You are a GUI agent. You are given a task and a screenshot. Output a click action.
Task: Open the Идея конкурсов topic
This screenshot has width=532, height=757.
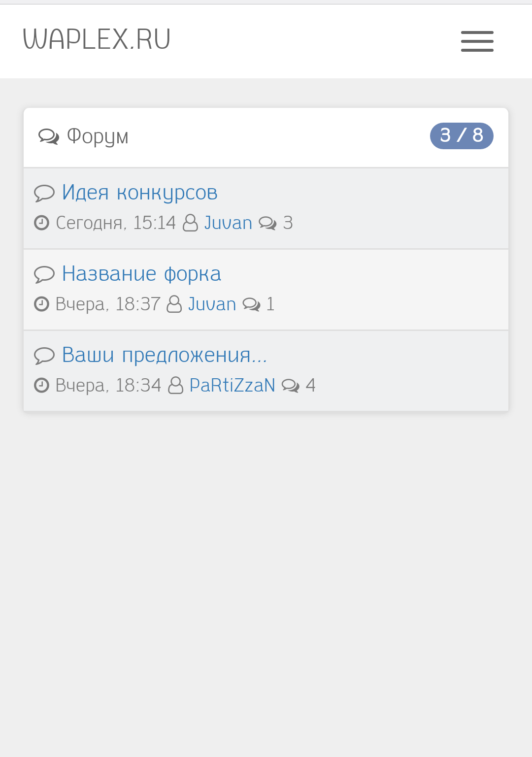click(x=139, y=193)
